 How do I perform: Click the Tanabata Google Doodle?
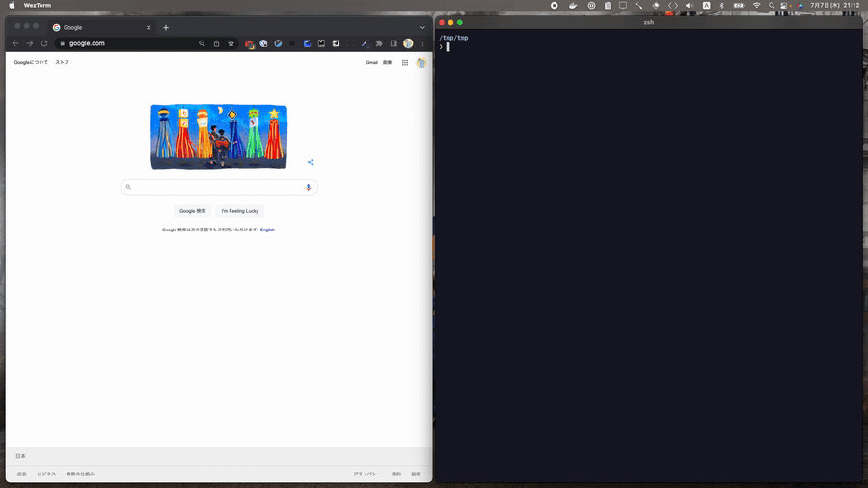[x=219, y=137]
